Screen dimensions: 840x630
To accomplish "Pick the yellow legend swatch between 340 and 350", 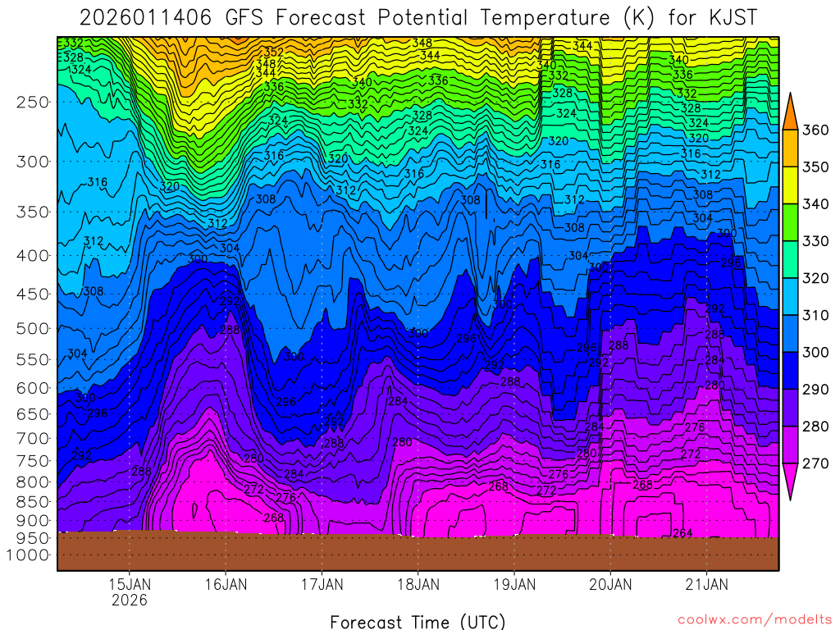I will [790, 185].
